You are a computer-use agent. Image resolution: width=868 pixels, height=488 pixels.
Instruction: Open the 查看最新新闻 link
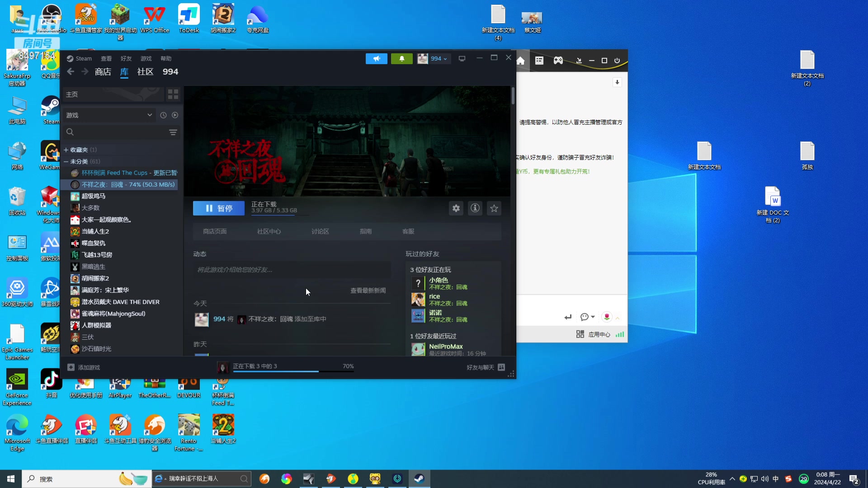click(368, 291)
